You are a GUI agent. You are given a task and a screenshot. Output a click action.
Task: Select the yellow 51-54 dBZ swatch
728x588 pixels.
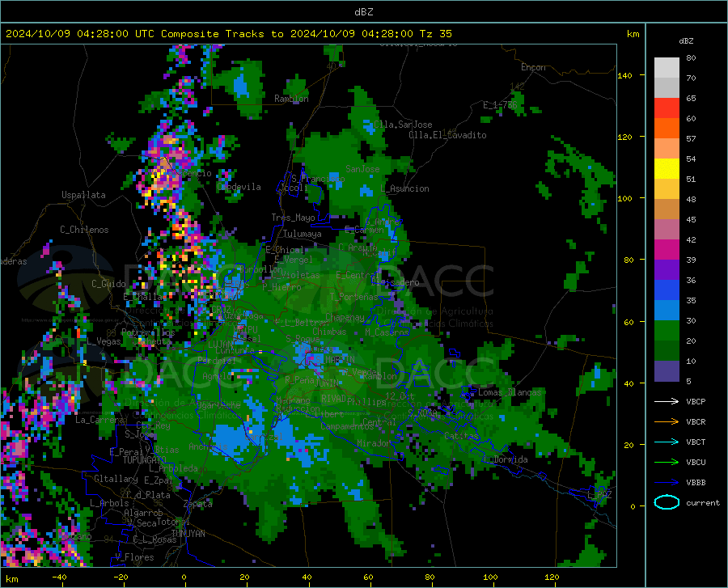click(667, 168)
